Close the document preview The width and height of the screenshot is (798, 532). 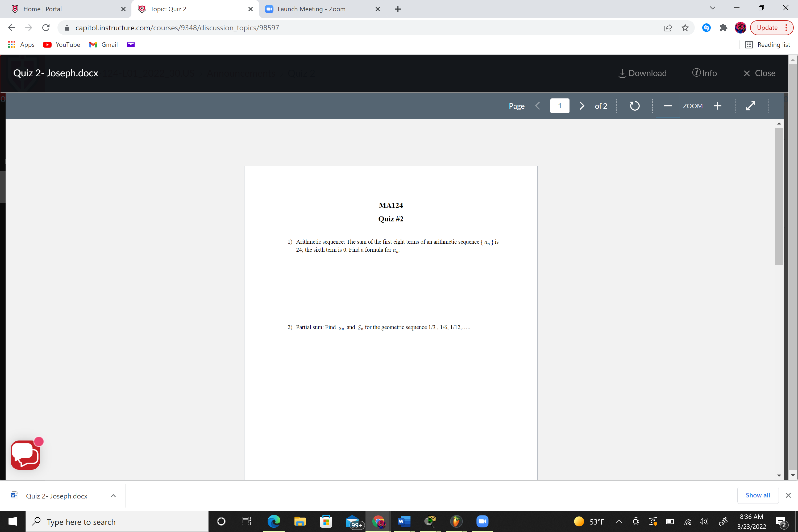tap(759, 73)
